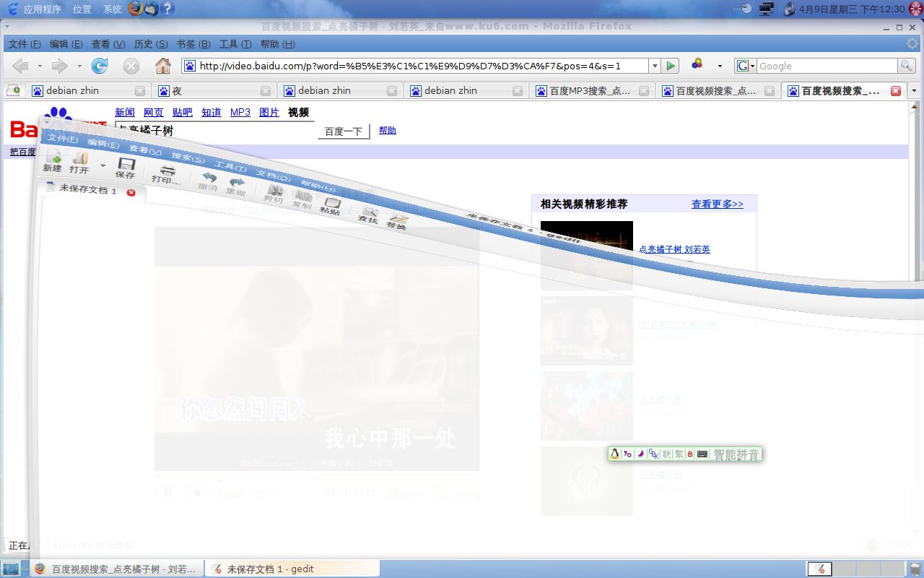Click the MP3 link on Baidu
Viewport: 924px width, 578px height.
coord(240,112)
